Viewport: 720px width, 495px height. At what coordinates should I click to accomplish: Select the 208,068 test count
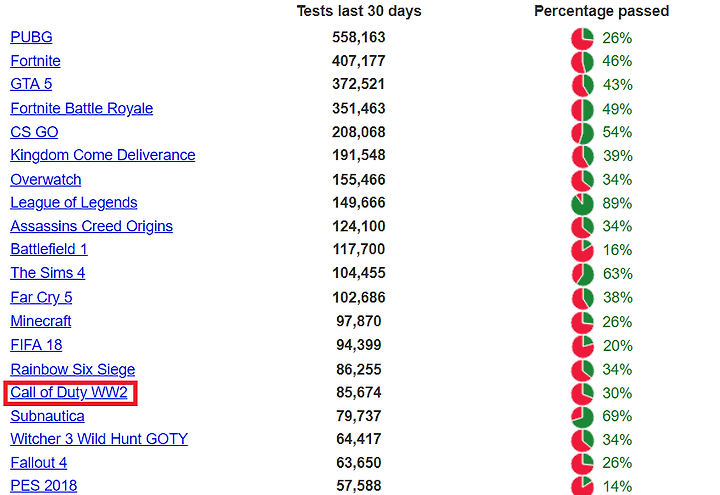359,132
